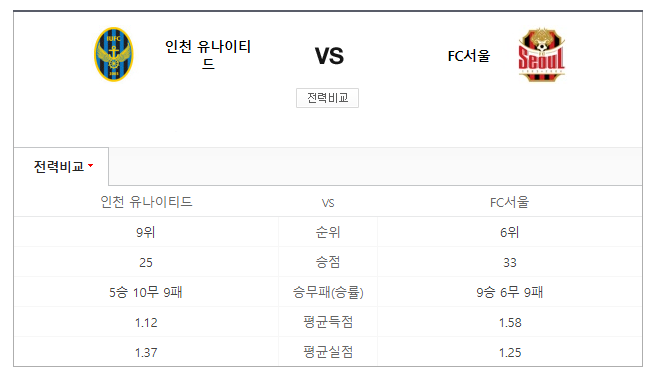This screenshot has width=652, height=372.
Task: Expand the red arrow beside 전력비교 tab
Action: pyautogui.click(x=91, y=166)
